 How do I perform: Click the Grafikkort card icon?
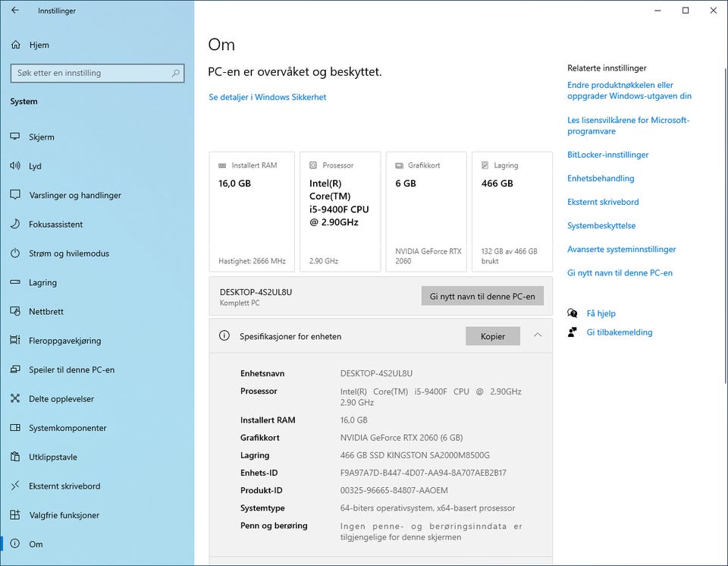pyautogui.click(x=400, y=165)
